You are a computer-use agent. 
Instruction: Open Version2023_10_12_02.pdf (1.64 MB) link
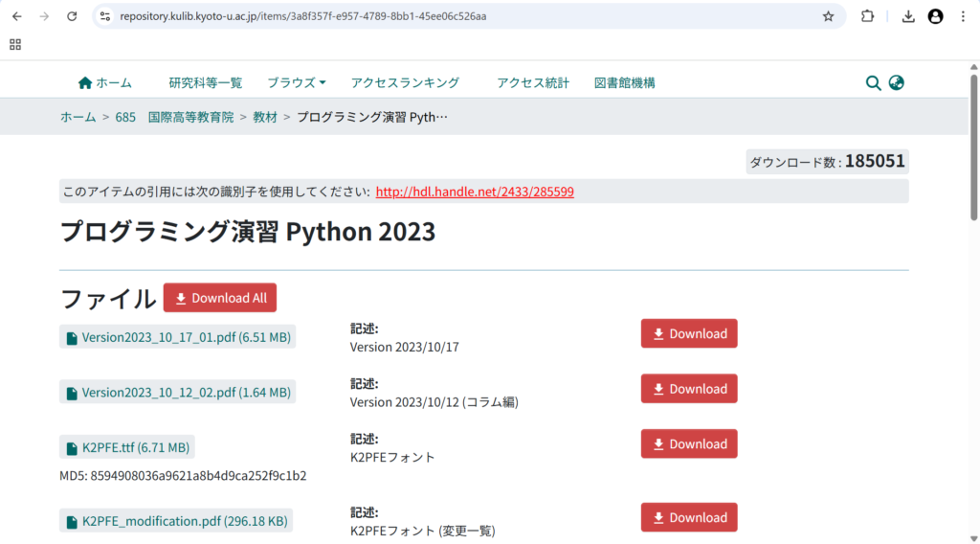coord(187,392)
